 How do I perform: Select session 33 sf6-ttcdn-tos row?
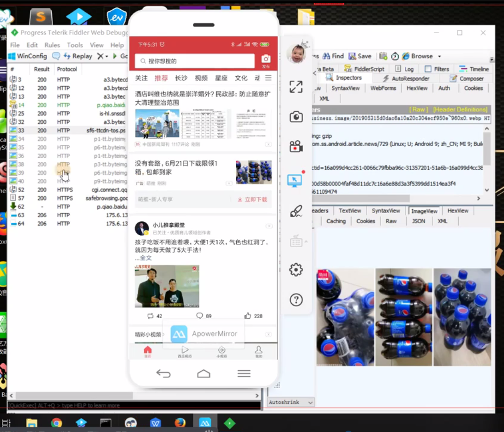coord(68,130)
